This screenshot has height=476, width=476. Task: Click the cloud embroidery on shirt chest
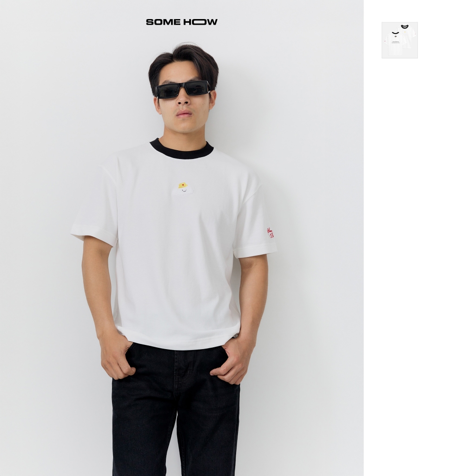coord(183,189)
